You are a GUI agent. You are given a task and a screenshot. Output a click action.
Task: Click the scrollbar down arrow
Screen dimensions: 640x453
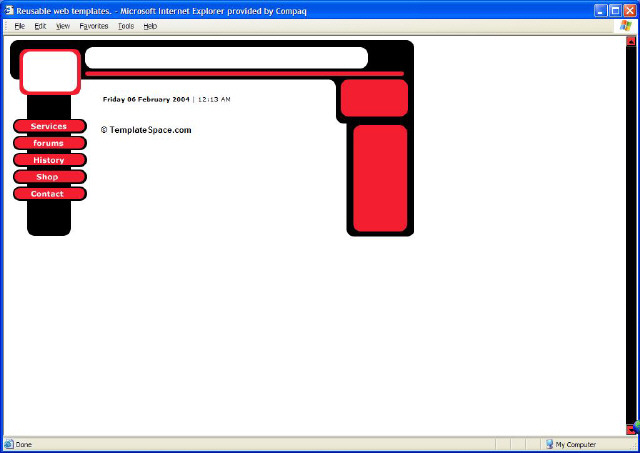pyautogui.click(x=631, y=429)
